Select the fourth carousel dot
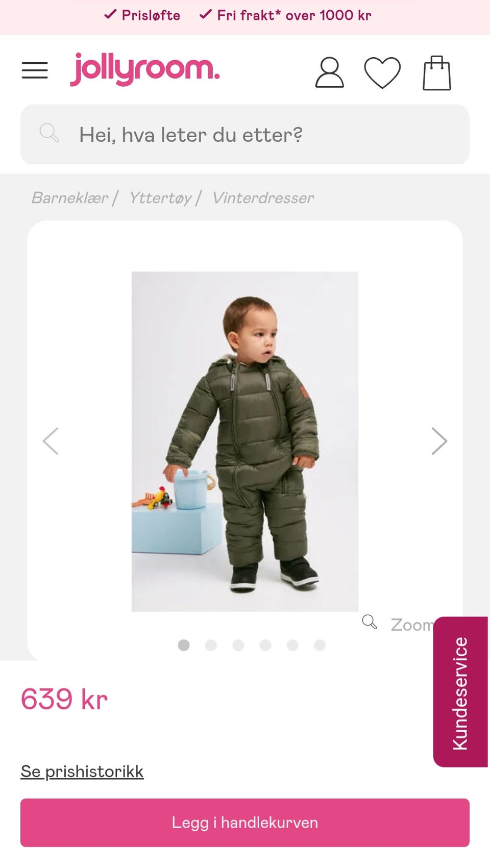This screenshot has height=868, width=490. [265, 645]
